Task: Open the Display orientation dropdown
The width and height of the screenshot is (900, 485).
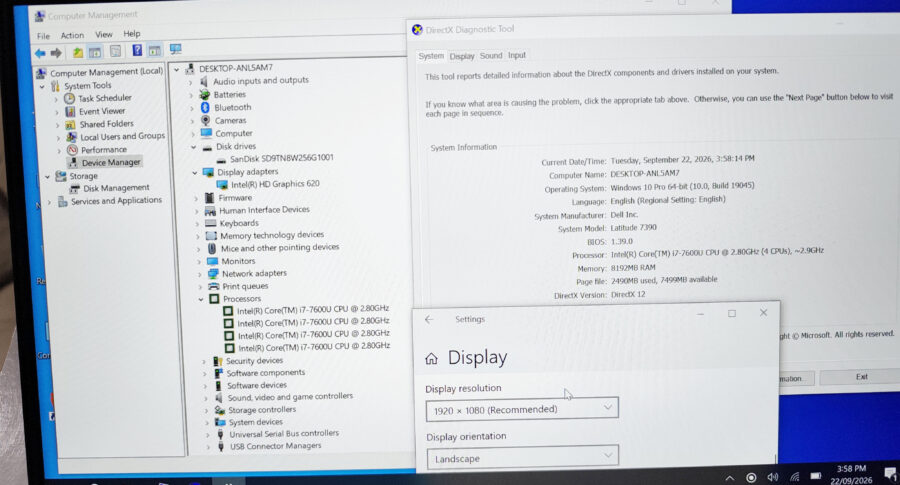Action: pos(522,458)
